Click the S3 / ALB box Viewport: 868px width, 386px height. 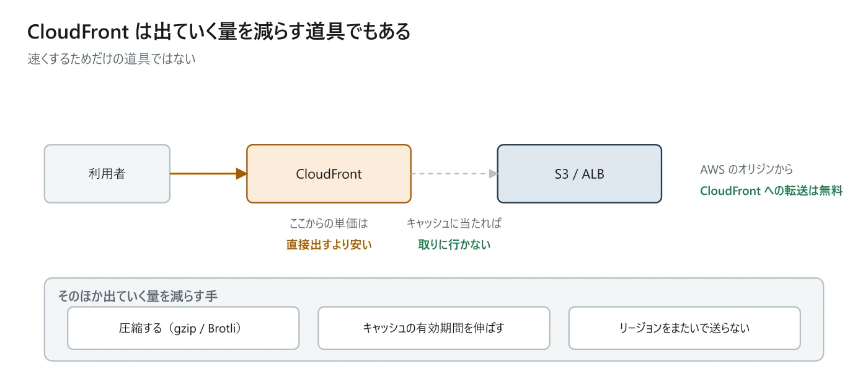(579, 174)
